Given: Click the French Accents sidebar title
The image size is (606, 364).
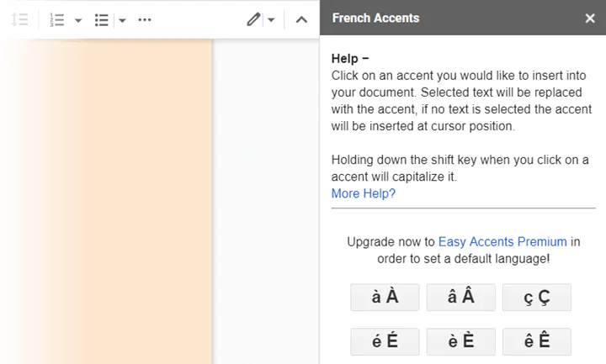Looking at the screenshot, I should 375,18.
